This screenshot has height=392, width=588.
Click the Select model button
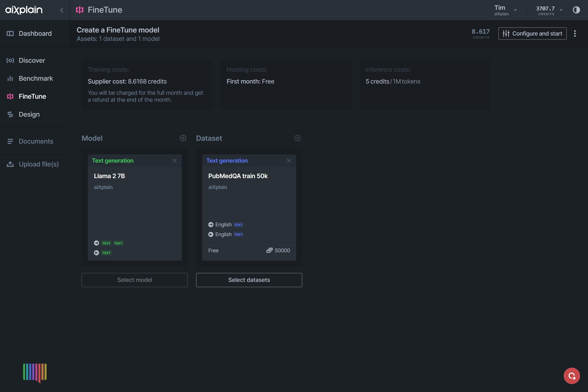(x=135, y=280)
